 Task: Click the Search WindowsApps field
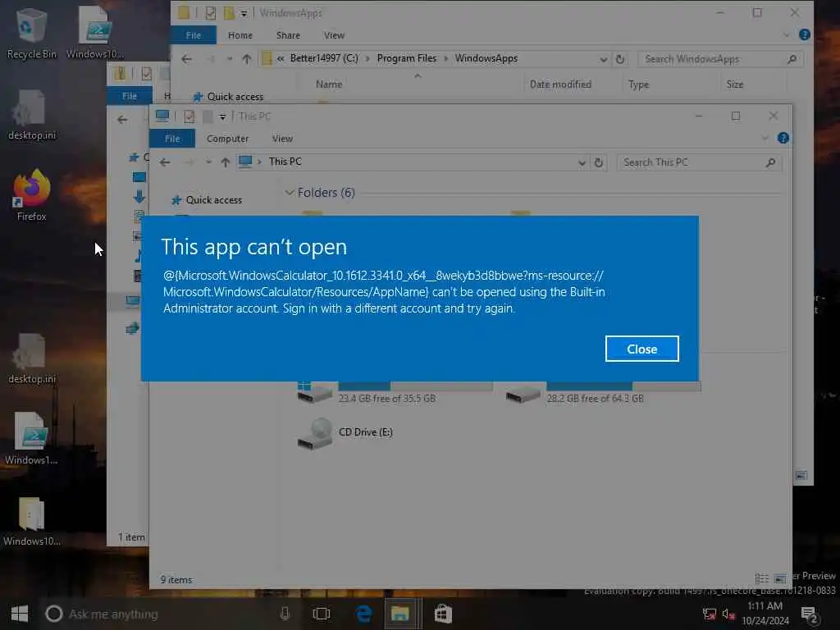click(x=720, y=59)
